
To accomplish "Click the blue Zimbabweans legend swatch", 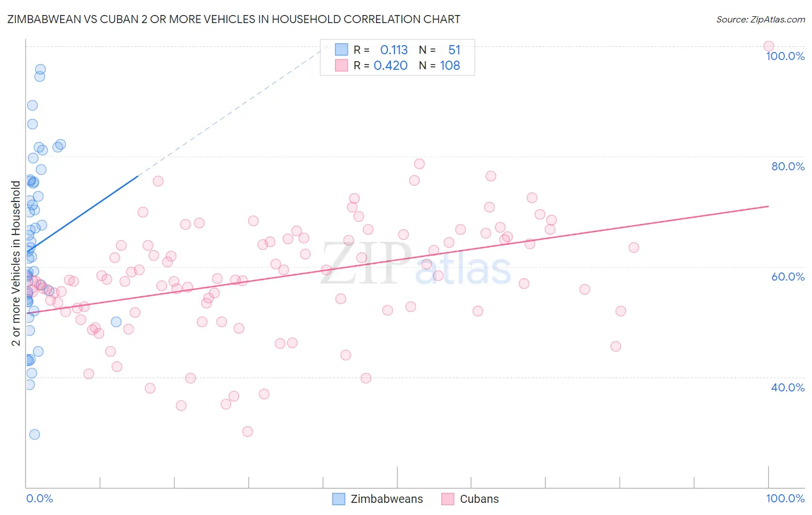I will point(339,499).
